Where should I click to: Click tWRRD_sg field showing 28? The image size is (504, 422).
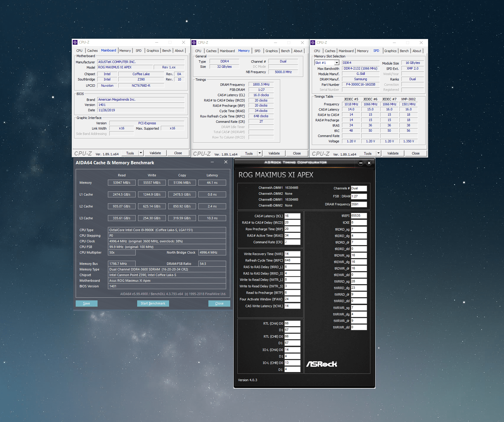359,281
